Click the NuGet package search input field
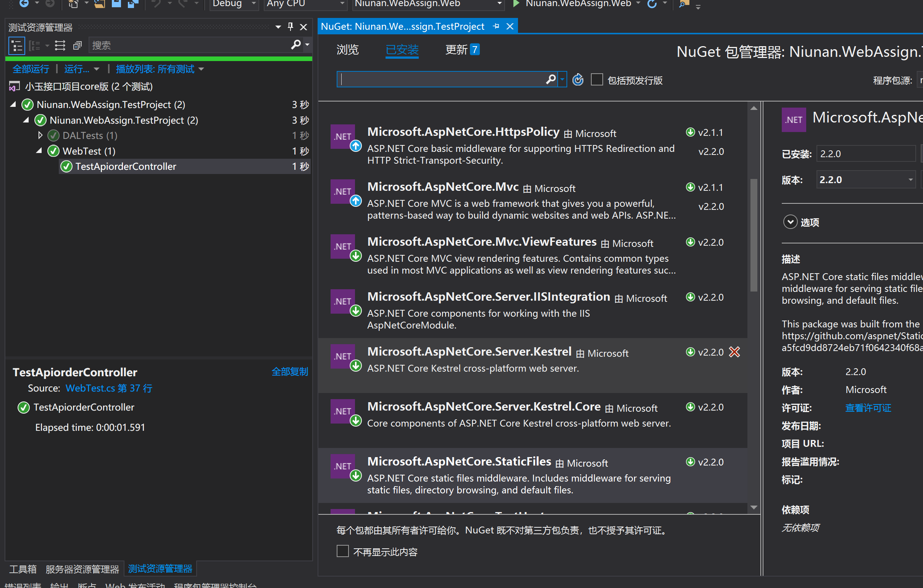The height and width of the screenshot is (588, 923). (441, 79)
